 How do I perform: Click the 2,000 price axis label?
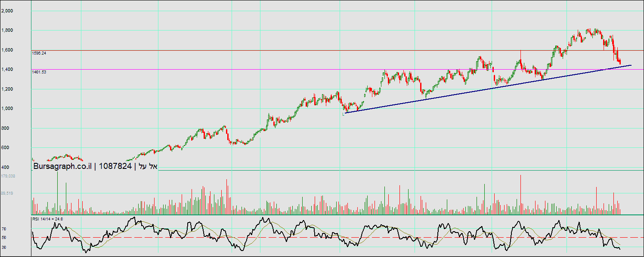7,11
